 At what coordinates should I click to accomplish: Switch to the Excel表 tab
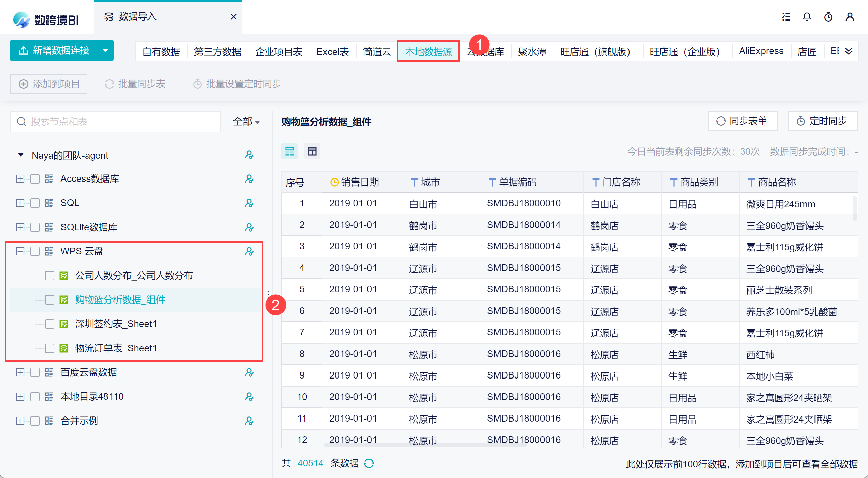(x=332, y=52)
